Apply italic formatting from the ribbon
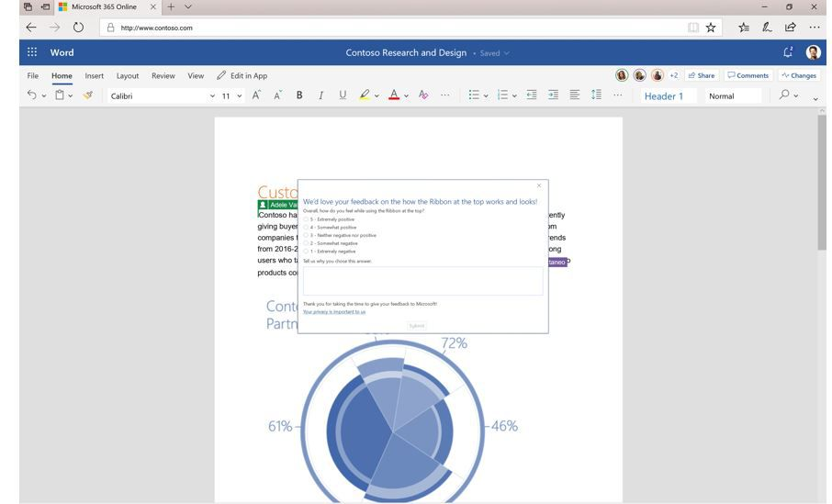832x504 pixels. (320, 95)
